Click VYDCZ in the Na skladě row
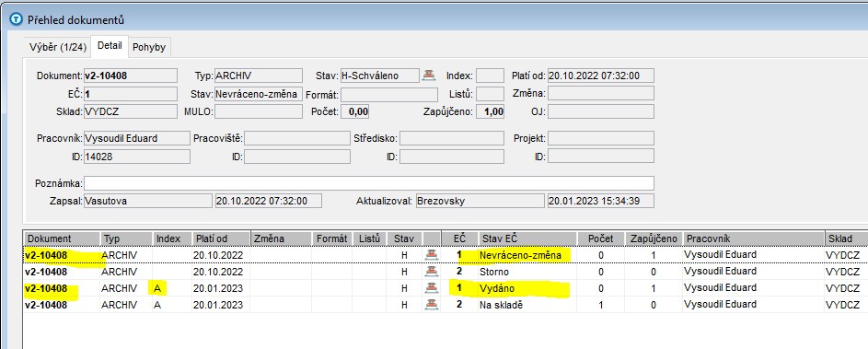The width and height of the screenshot is (868, 349). 842,305
